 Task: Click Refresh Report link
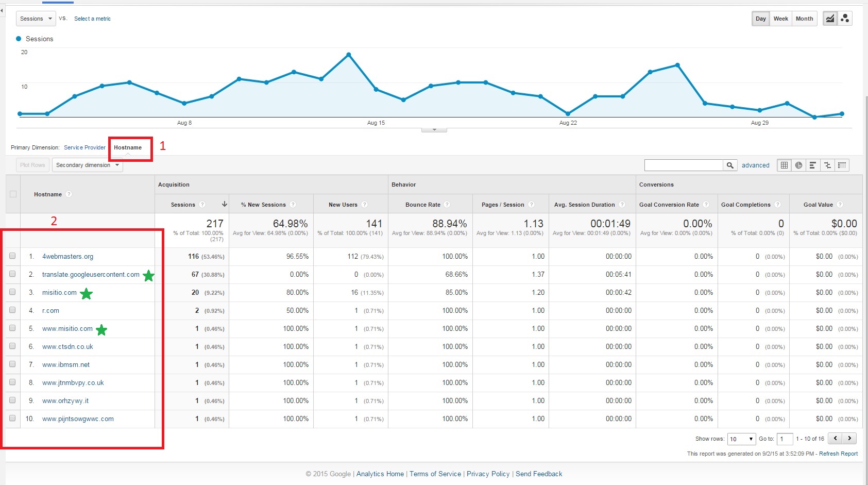[838, 454]
